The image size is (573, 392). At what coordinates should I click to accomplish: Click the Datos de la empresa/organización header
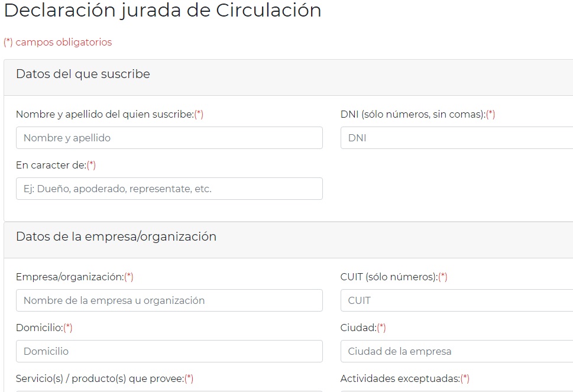point(116,237)
